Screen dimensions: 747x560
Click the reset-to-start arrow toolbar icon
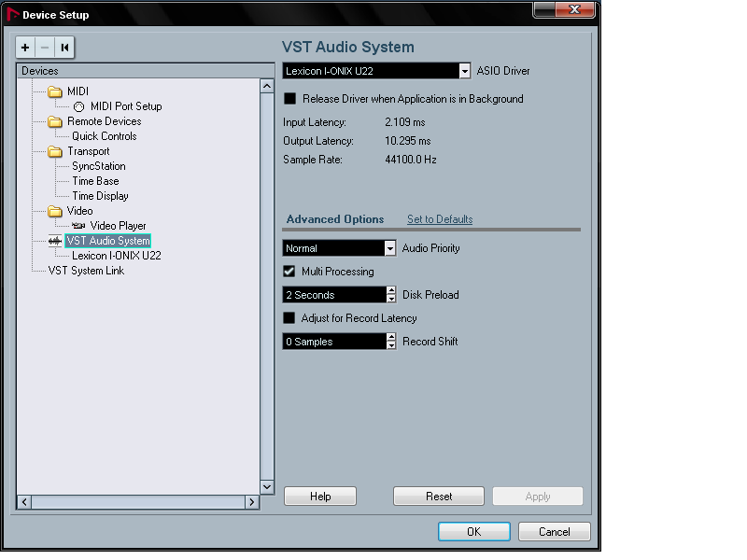64,48
